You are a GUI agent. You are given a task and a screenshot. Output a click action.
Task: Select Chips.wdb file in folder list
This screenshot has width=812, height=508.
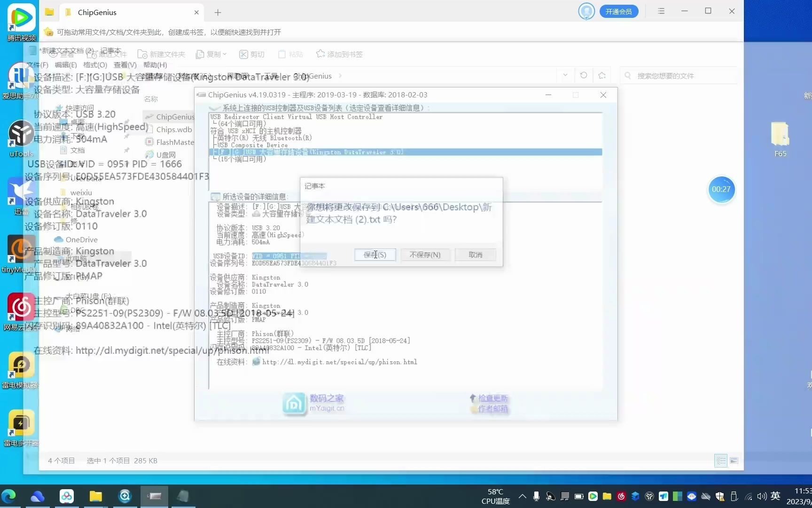(169, 129)
